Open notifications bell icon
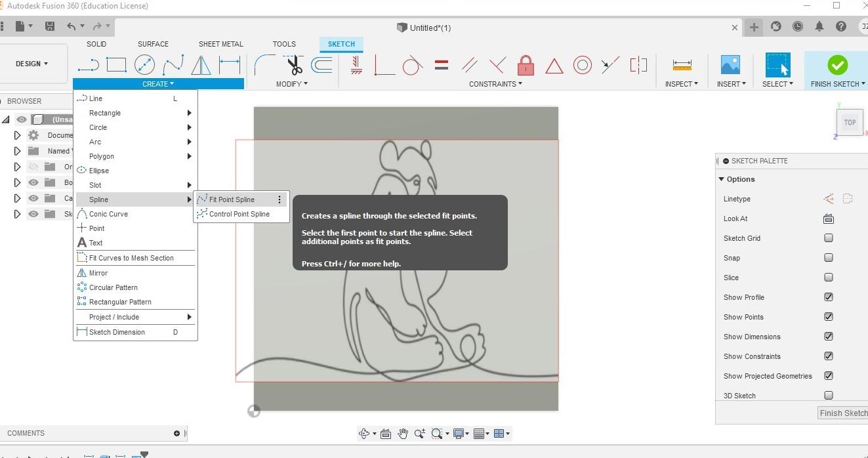Screen dimensions: 868x458 819,26
